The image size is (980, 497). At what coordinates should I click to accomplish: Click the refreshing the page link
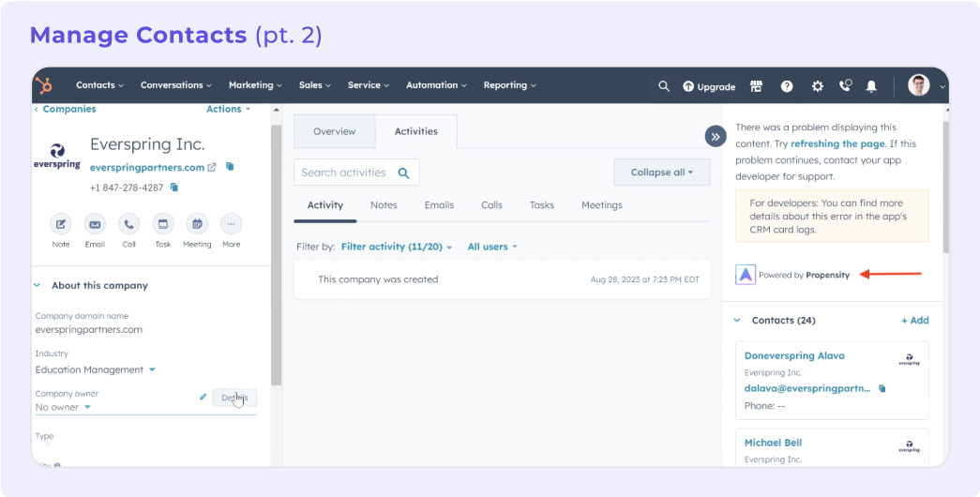837,143
